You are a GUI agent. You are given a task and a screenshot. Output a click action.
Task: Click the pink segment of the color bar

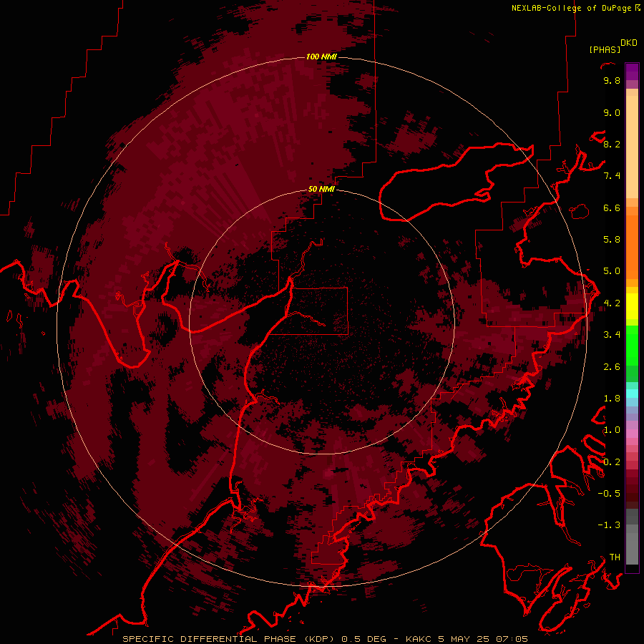pos(632,434)
